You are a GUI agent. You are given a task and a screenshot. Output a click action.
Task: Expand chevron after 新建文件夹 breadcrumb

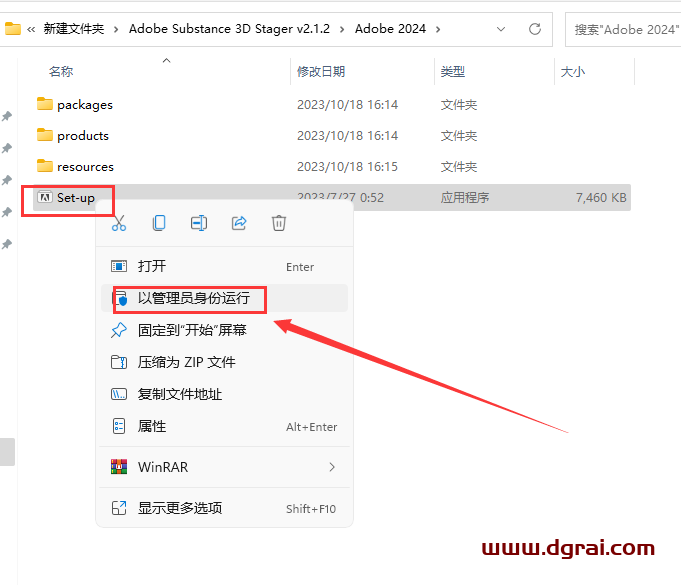pos(116,30)
